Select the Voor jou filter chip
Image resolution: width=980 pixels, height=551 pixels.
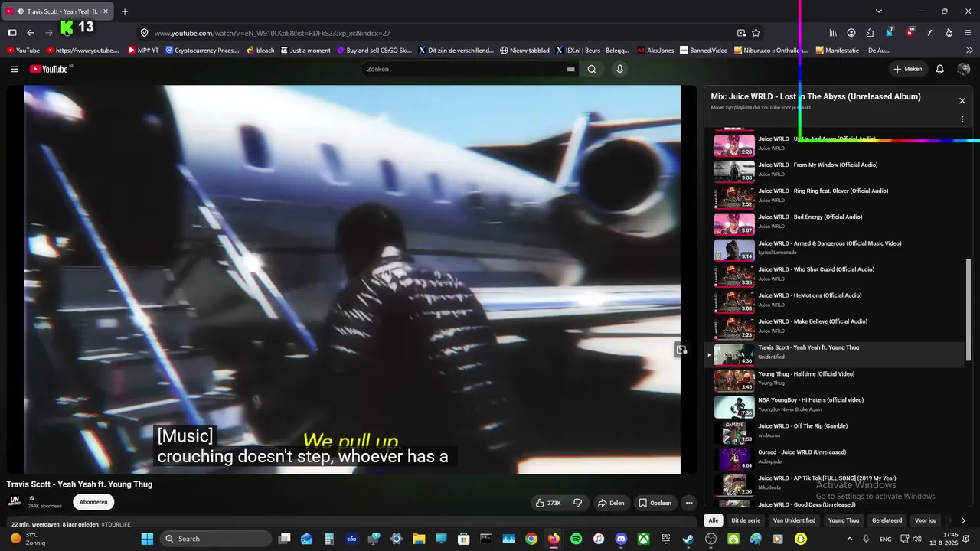coord(926,520)
